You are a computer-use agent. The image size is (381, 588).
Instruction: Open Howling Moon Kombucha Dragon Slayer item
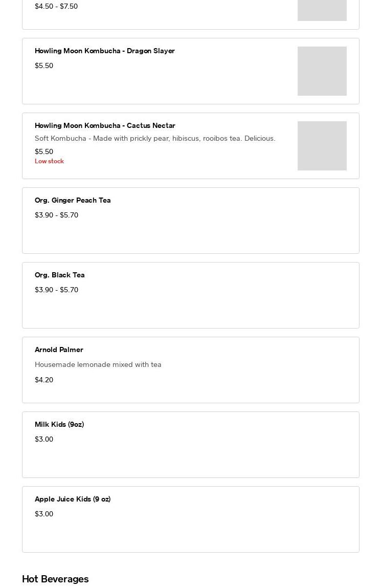[x=105, y=51]
